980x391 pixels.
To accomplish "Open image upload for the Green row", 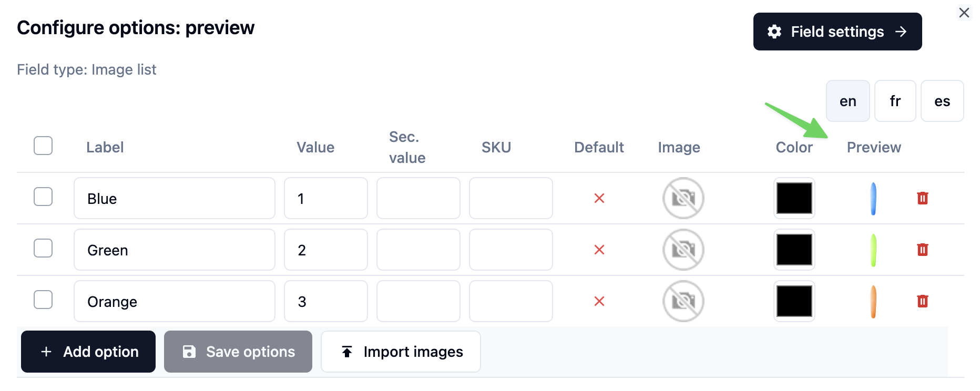I will coord(682,250).
